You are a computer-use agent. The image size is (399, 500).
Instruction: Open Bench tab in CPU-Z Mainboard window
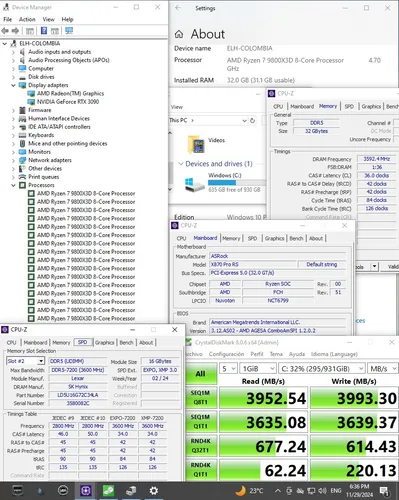click(x=296, y=238)
